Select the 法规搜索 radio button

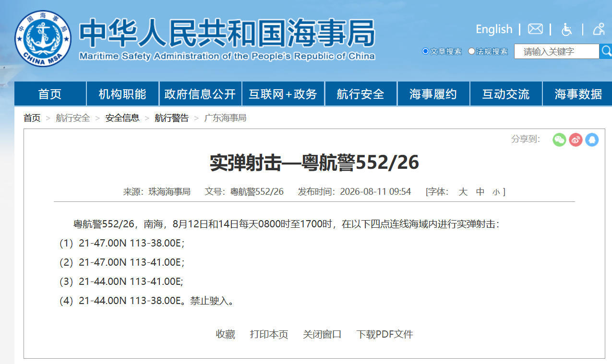tap(471, 51)
